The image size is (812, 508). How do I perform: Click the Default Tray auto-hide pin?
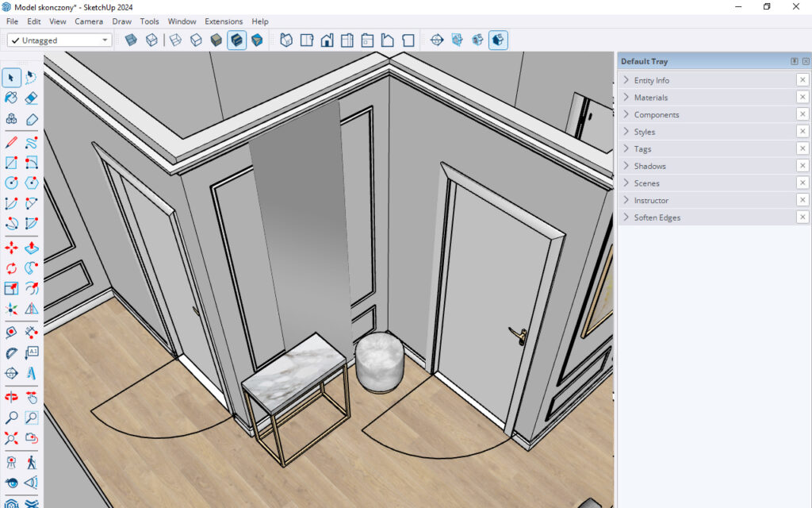pyautogui.click(x=794, y=61)
